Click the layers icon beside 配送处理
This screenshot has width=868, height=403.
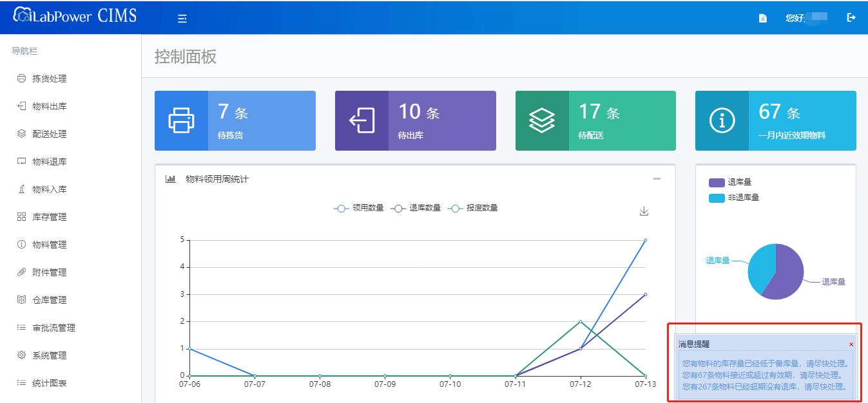tap(21, 134)
